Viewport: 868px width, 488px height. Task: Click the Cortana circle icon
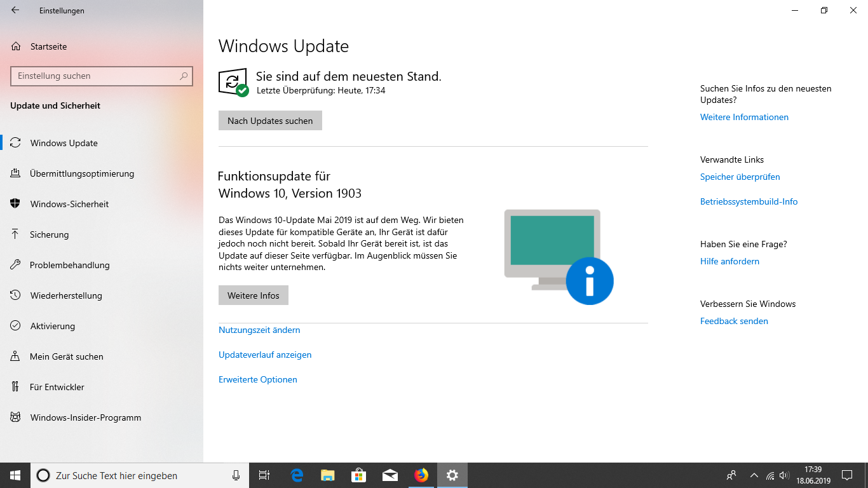coord(43,475)
